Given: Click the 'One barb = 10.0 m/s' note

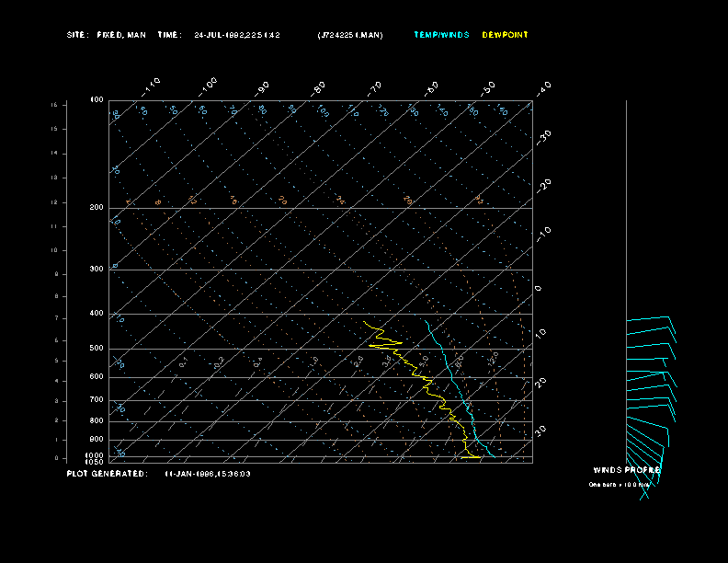Looking at the screenshot, I should click(x=620, y=484).
